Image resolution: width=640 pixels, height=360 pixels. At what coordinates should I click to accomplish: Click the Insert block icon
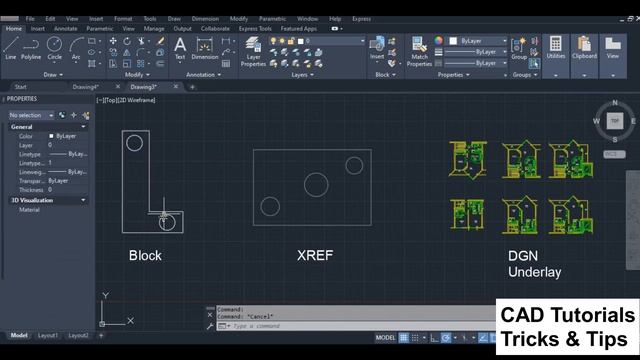tap(377, 48)
